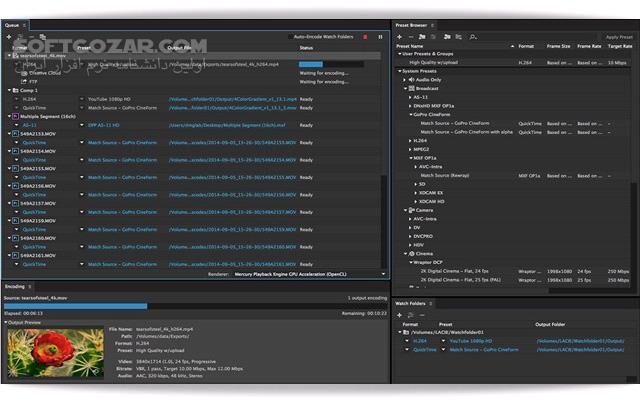Select the Creative Cloud publish row
Screen dimensions: 640x403
point(41,73)
